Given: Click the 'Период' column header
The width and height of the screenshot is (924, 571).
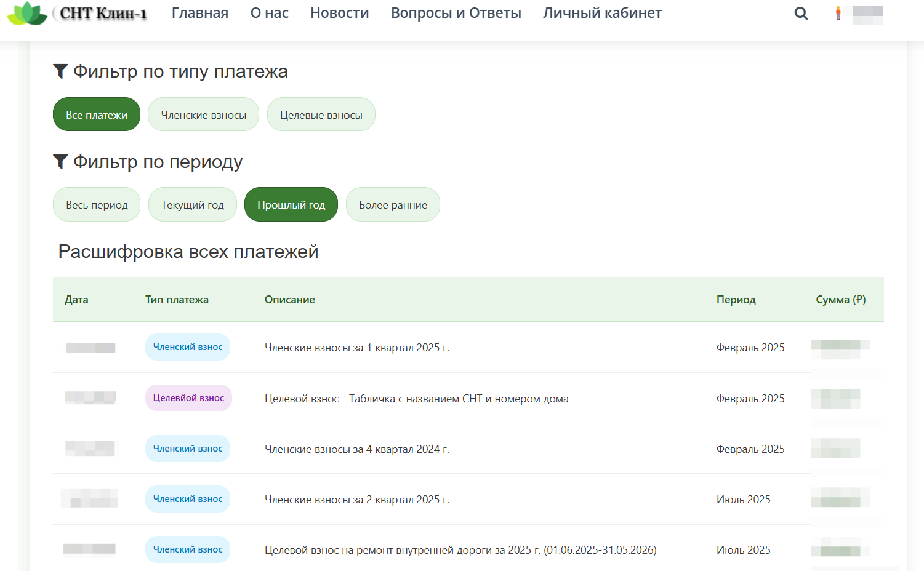Looking at the screenshot, I should click(736, 300).
